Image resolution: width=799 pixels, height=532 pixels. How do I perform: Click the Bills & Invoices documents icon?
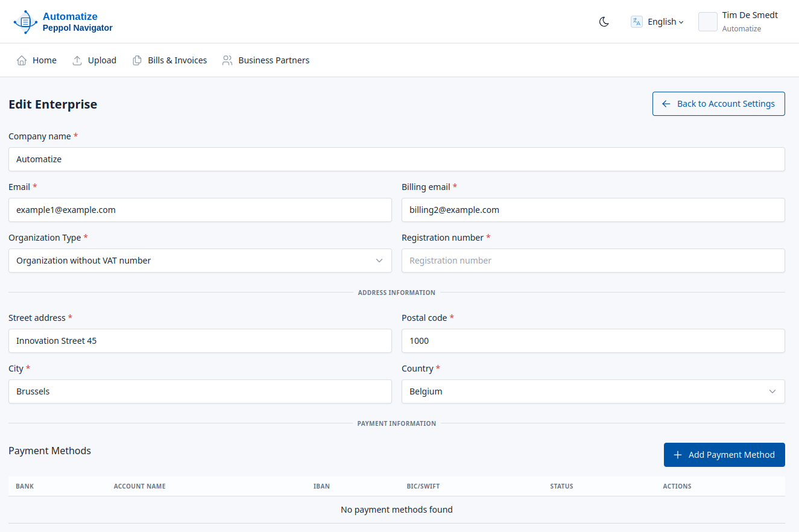pos(137,60)
